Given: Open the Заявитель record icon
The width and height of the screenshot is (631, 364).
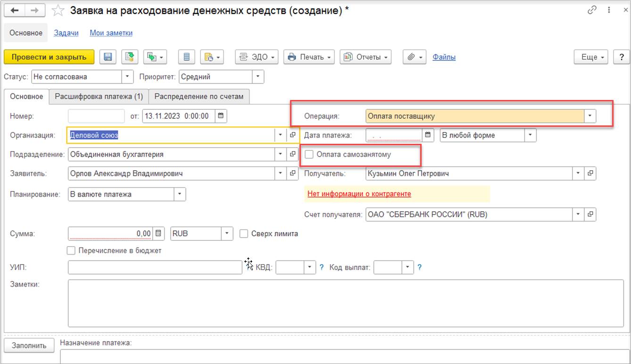Looking at the screenshot, I should tap(293, 174).
